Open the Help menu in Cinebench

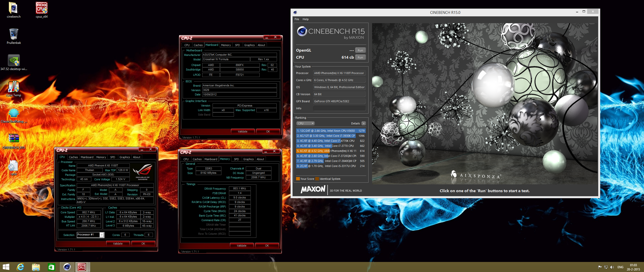(x=305, y=19)
